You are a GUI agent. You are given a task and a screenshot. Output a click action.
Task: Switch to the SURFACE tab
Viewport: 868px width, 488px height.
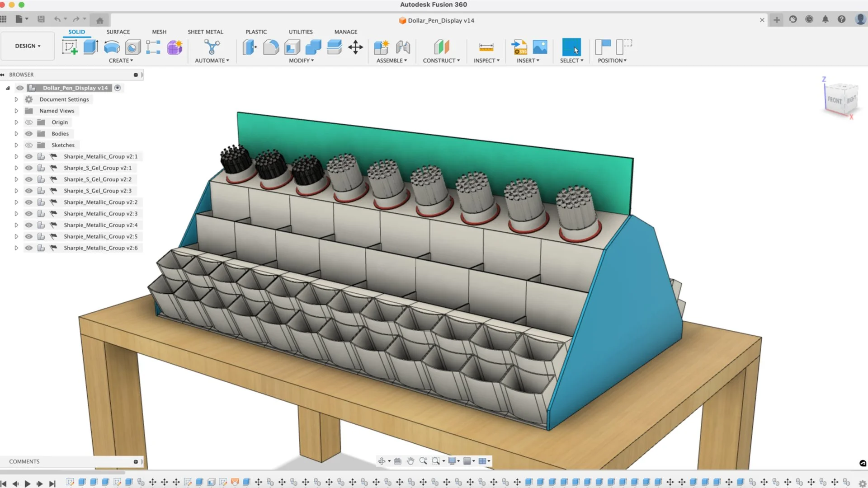point(118,32)
